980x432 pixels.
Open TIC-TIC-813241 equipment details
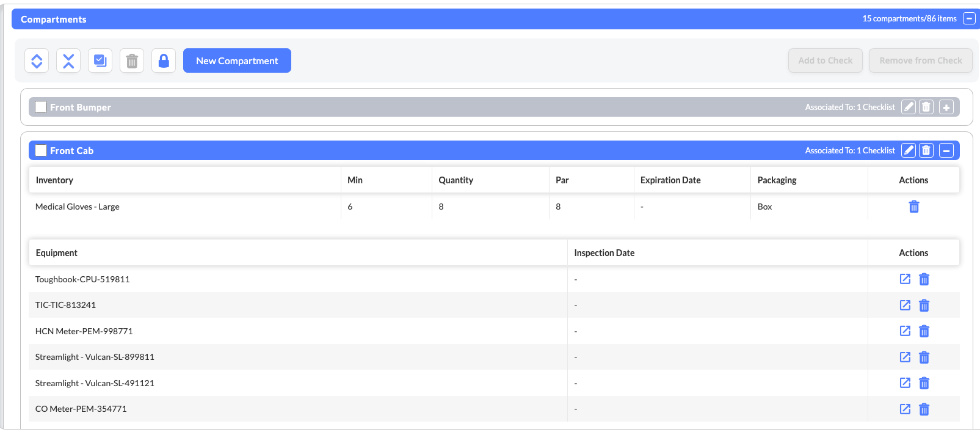pyautogui.click(x=905, y=305)
